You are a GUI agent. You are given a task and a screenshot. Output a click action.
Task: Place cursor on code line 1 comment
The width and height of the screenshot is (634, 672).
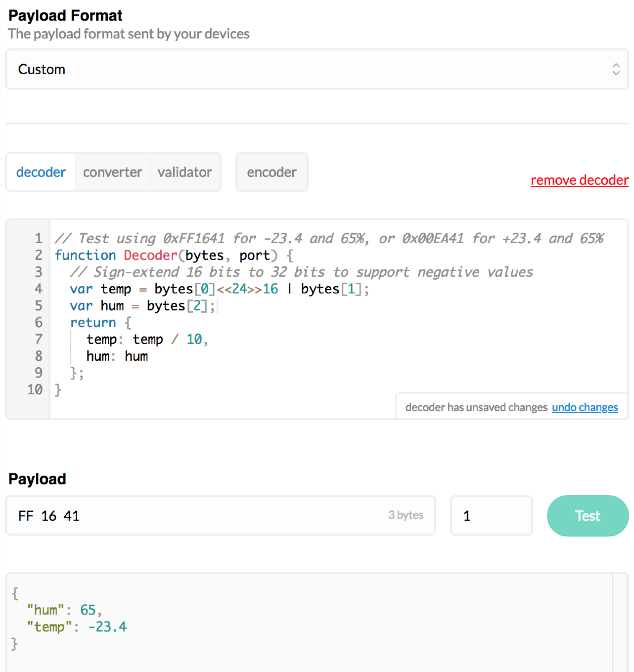(329, 239)
